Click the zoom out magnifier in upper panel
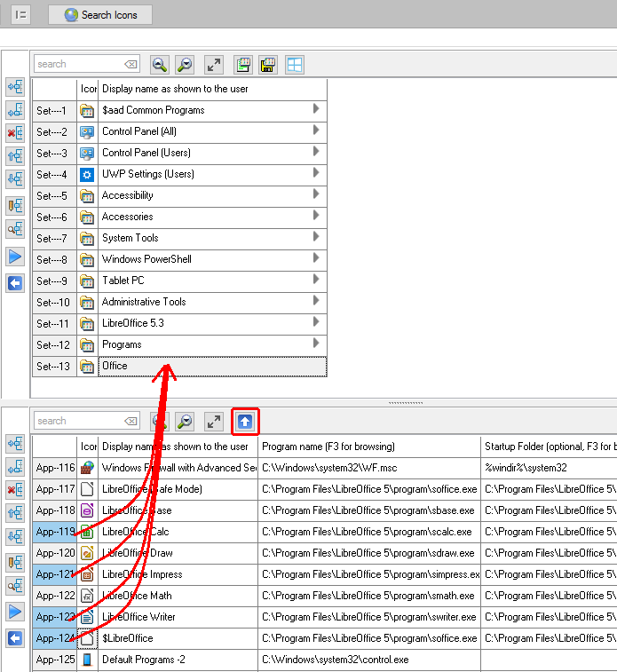The height and width of the screenshot is (672, 617). [x=185, y=65]
